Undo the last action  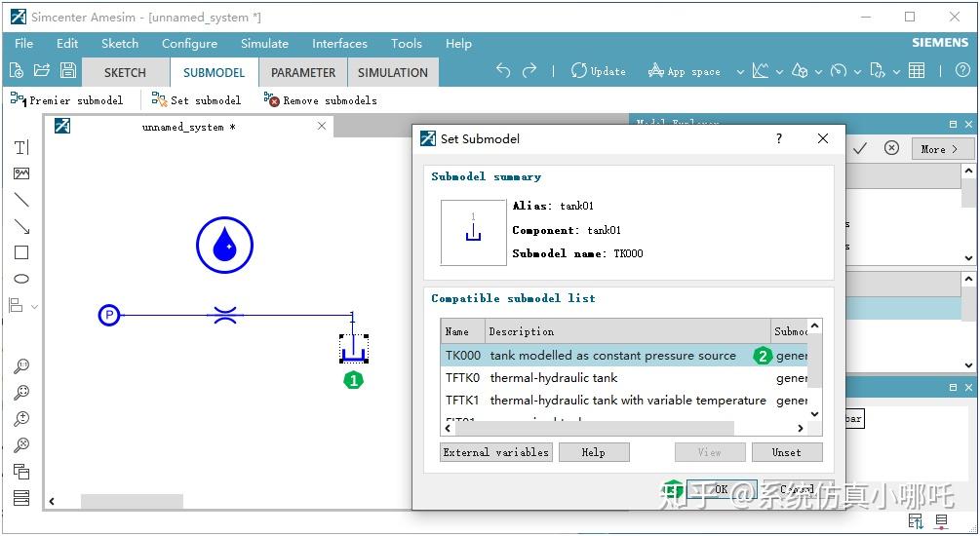(503, 70)
